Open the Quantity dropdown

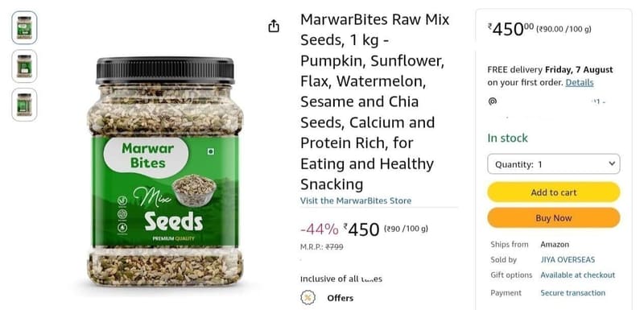coord(554,164)
